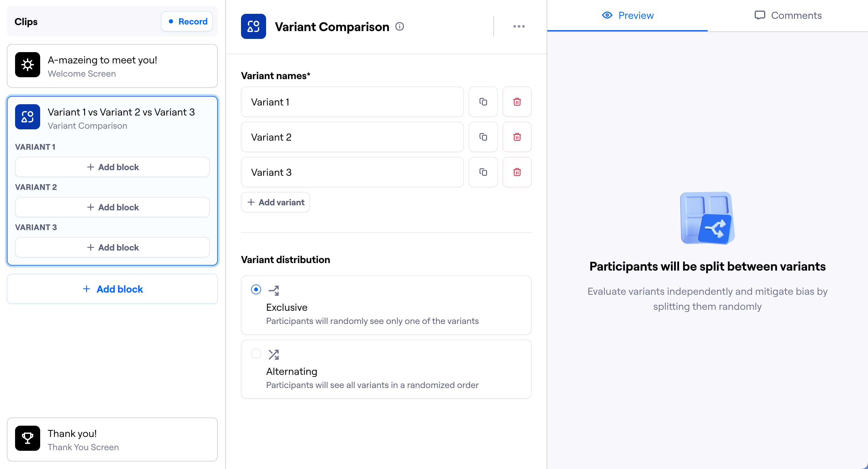The height and width of the screenshot is (469, 868).
Task: Select the Exclusive distribution radio button
Action: (x=256, y=289)
